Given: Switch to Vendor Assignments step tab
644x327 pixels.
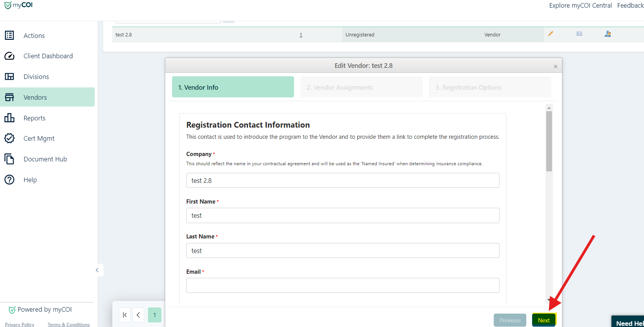Looking at the screenshot, I should pyautogui.click(x=361, y=87).
